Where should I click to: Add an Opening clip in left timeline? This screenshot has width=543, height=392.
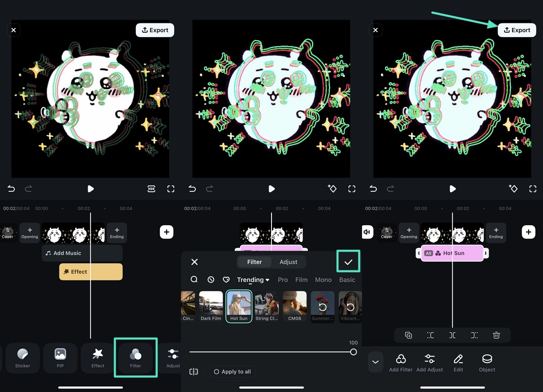[30, 233]
